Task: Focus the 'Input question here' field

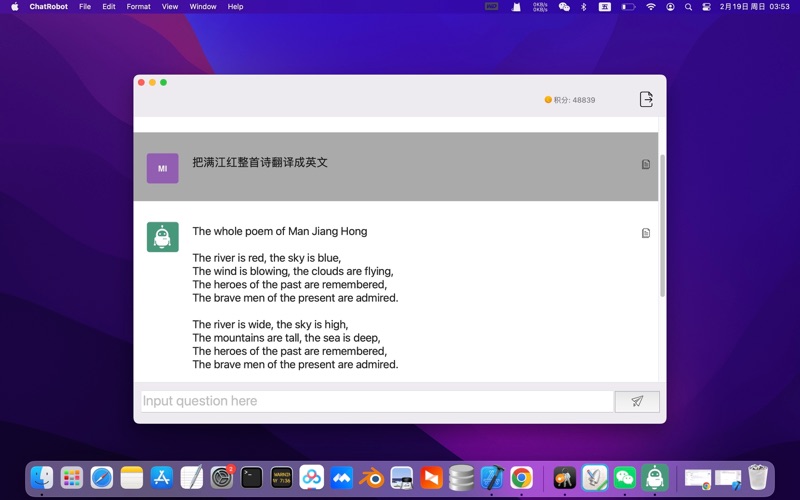Action: [x=377, y=401]
